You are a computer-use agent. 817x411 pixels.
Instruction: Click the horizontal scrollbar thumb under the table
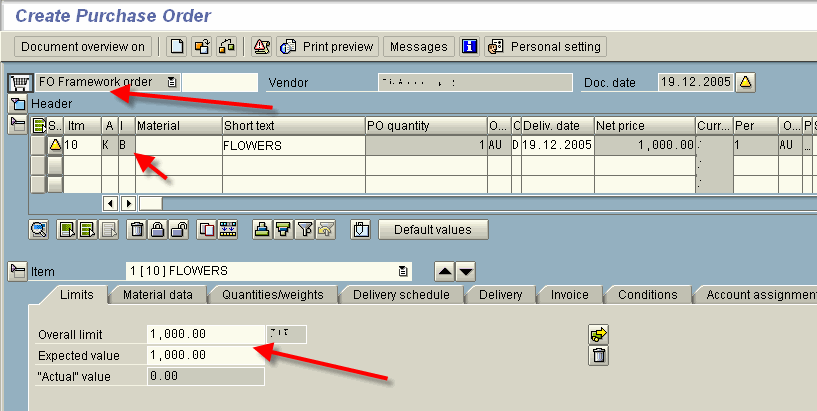click(x=151, y=204)
